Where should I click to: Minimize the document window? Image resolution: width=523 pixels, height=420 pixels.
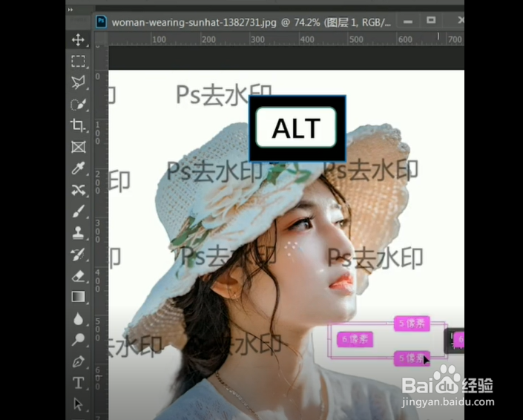pyautogui.click(x=407, y=22)
